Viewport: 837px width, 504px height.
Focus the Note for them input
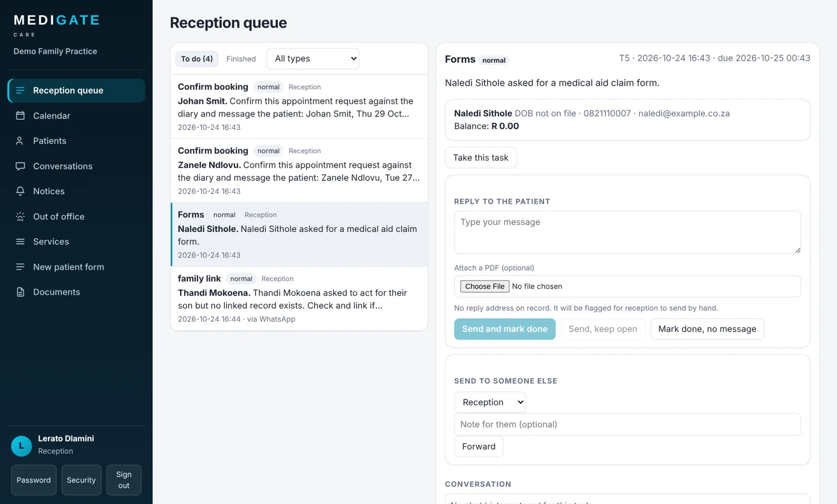[627, 424]
